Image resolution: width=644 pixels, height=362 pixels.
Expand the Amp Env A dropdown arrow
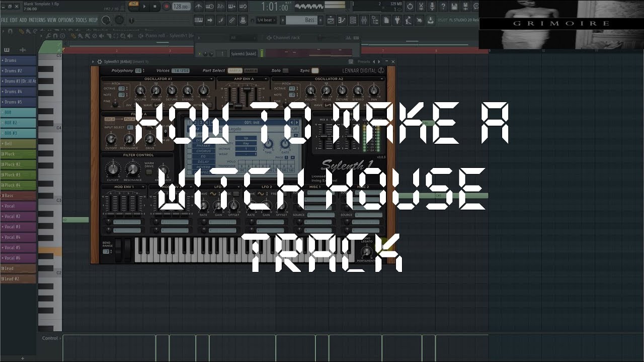coord(266,79)
